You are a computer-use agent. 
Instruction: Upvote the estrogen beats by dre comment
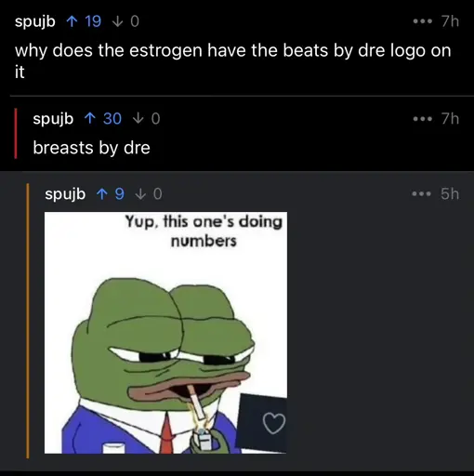point(72,21)
